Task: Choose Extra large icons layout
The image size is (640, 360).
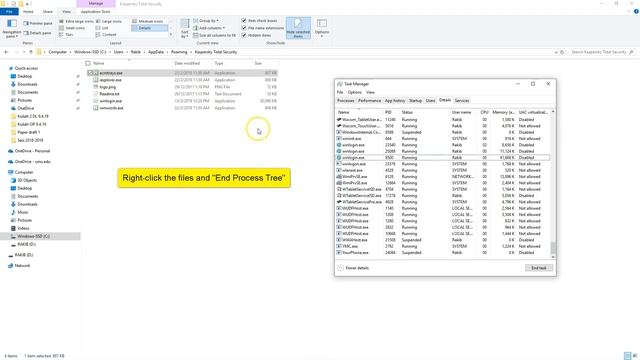Action: pyautogui.click(x=76, y=21)
